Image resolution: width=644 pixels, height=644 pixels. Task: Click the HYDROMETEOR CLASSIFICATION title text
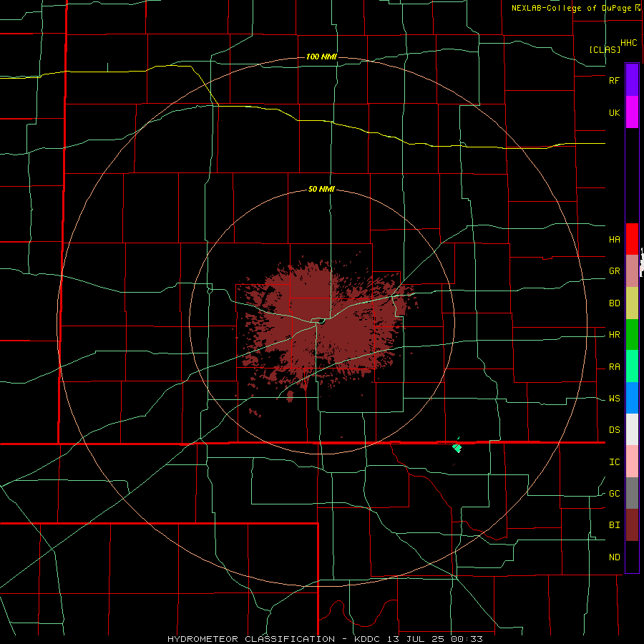pos(251,639)
